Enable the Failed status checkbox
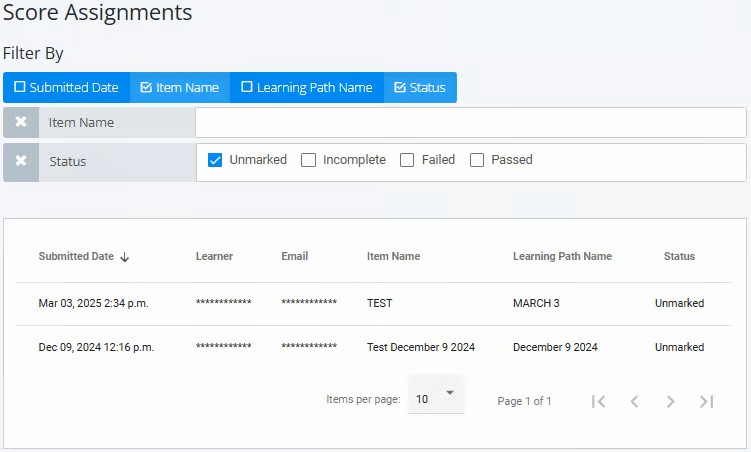 point(407,160)
